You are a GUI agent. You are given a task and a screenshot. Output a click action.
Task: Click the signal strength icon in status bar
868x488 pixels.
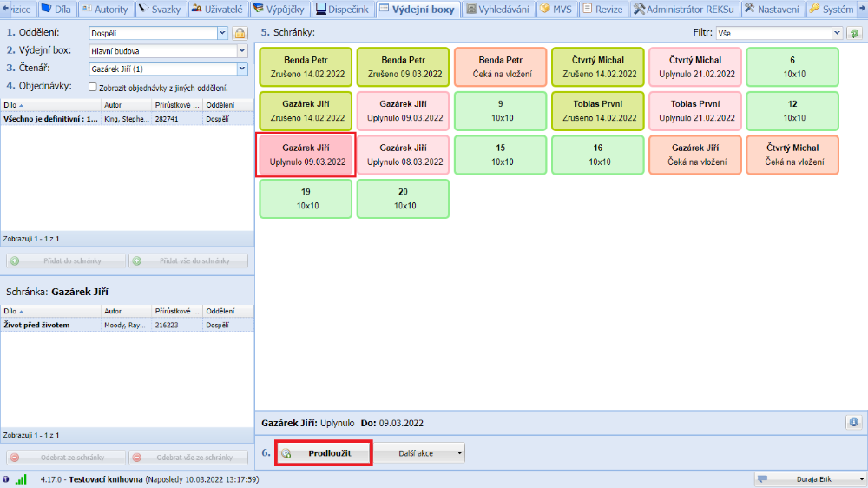pyautogui.click(x=21, y=479)
